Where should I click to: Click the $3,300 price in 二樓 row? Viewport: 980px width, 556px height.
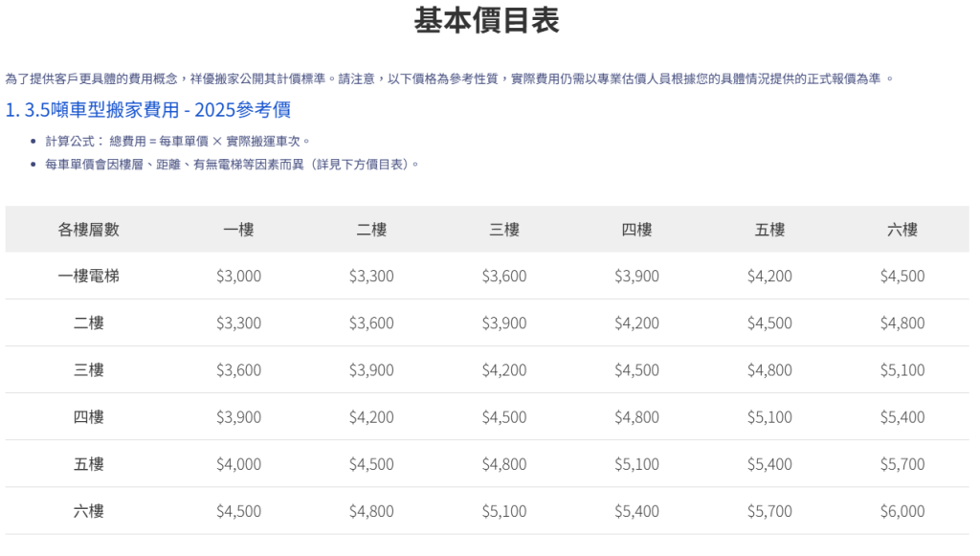tap(238, 322)
